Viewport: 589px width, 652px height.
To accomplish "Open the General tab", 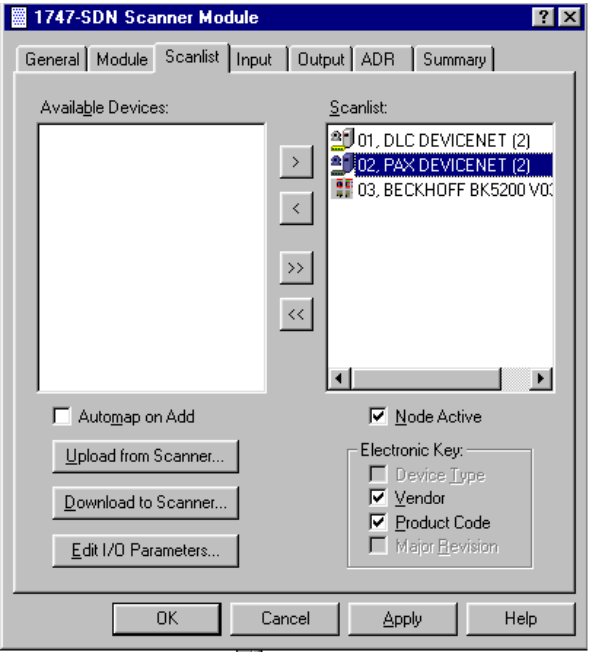I will pos(52,59).
